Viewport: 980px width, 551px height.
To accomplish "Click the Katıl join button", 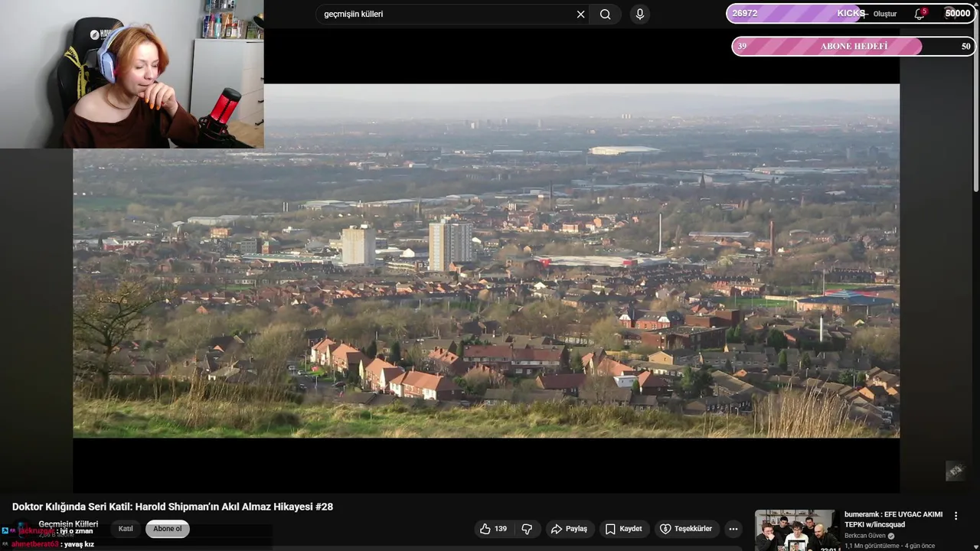I will (x=126, y=529).
